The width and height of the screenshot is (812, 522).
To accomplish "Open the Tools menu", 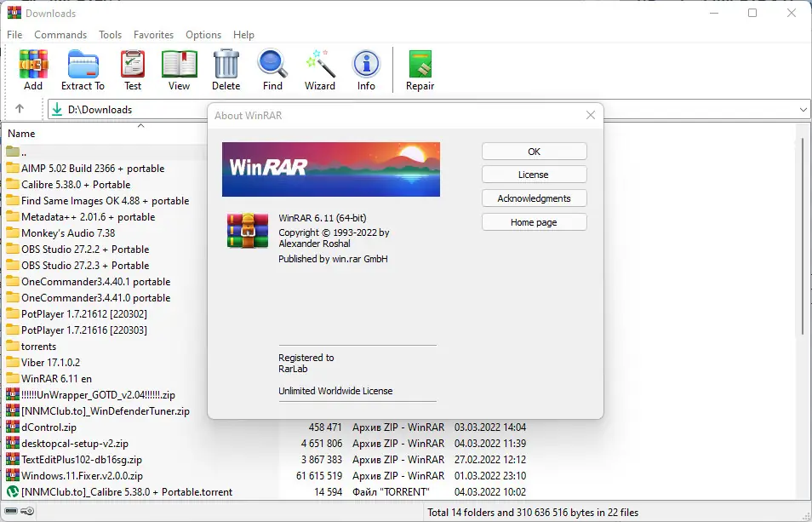I will coord(111,35).
